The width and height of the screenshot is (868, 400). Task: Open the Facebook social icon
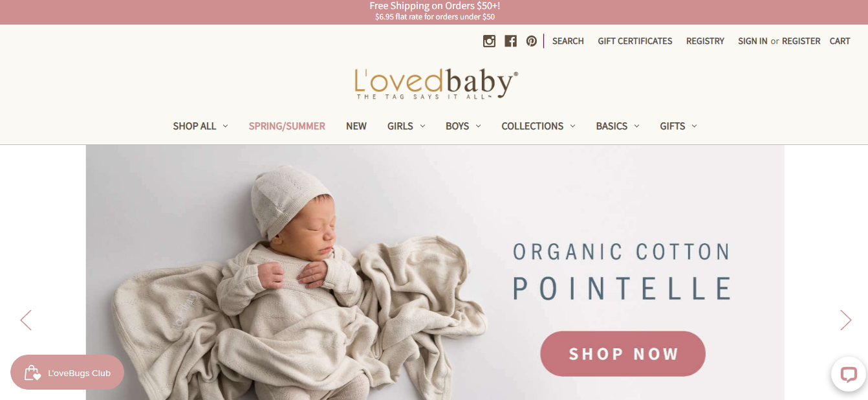click(510, 41)
